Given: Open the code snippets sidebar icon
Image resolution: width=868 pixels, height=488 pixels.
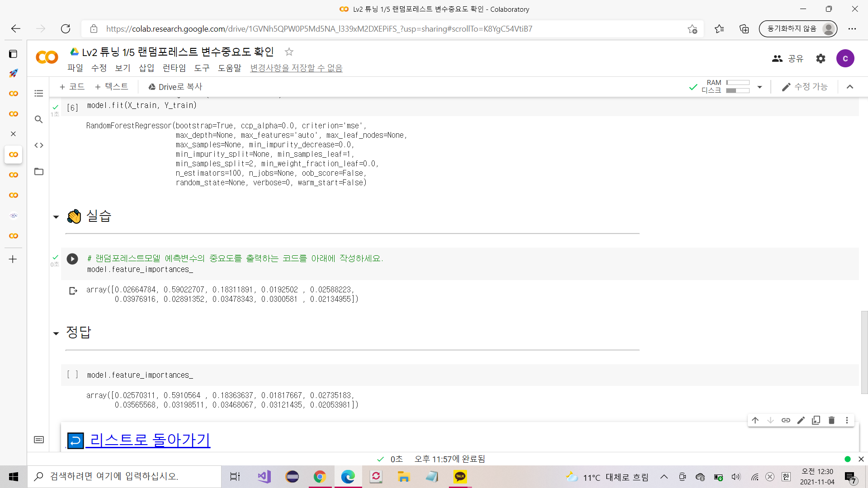Looking at the screenshot, I should [39, 145].
